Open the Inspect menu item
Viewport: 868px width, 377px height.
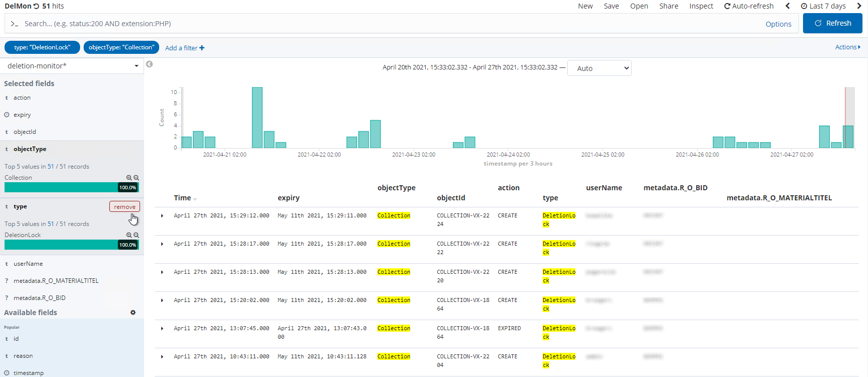point(701,6)
